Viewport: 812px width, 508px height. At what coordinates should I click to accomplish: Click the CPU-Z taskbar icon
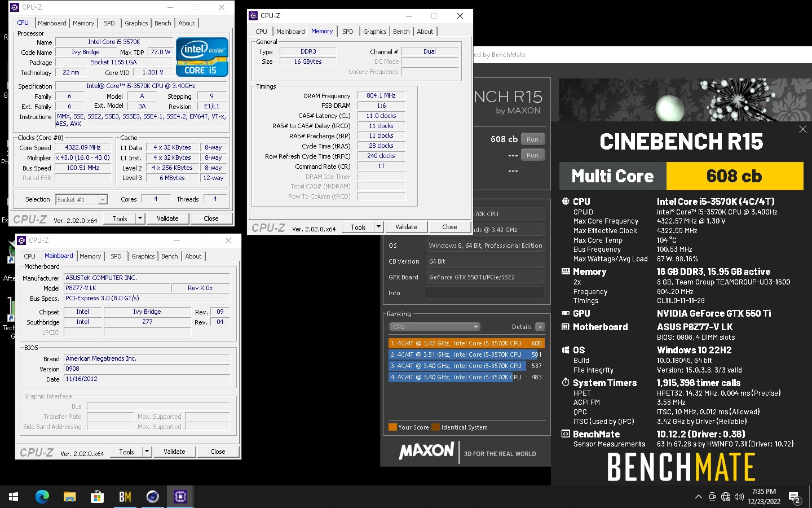tap(180, 497)
